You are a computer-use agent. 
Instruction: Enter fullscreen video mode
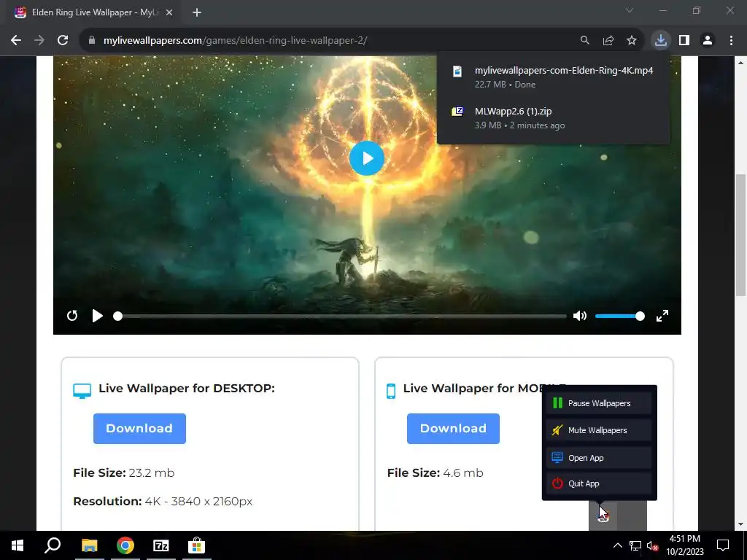pos(662,316)
